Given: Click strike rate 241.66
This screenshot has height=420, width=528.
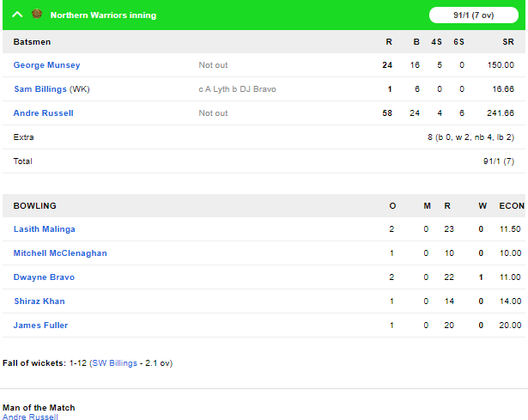Looking at the screenshot, I should tap(501, 113).
